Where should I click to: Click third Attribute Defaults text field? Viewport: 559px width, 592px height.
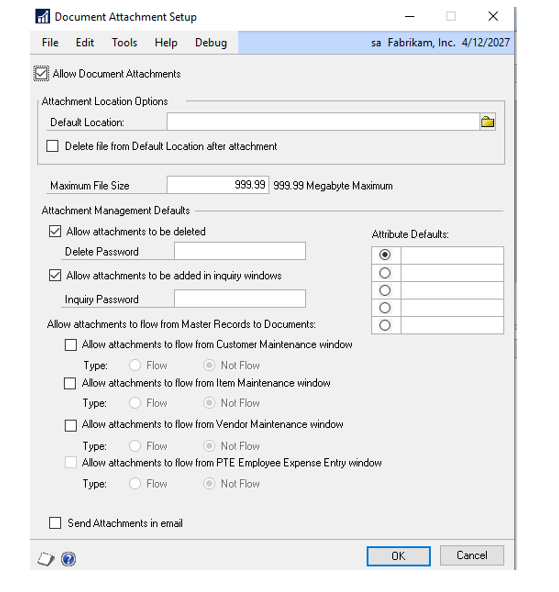coord(452,290)
